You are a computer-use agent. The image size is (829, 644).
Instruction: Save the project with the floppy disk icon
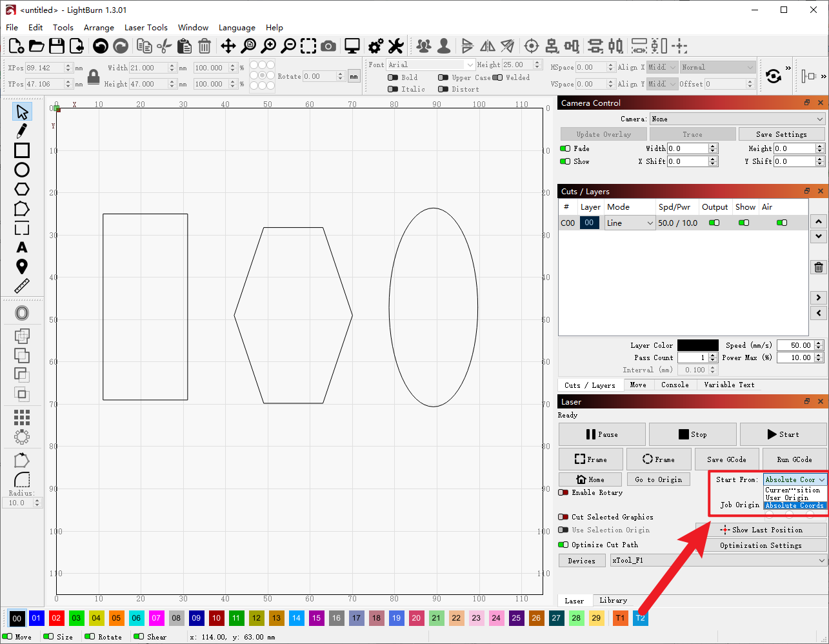pyautogui.click(x=57, y=46)
